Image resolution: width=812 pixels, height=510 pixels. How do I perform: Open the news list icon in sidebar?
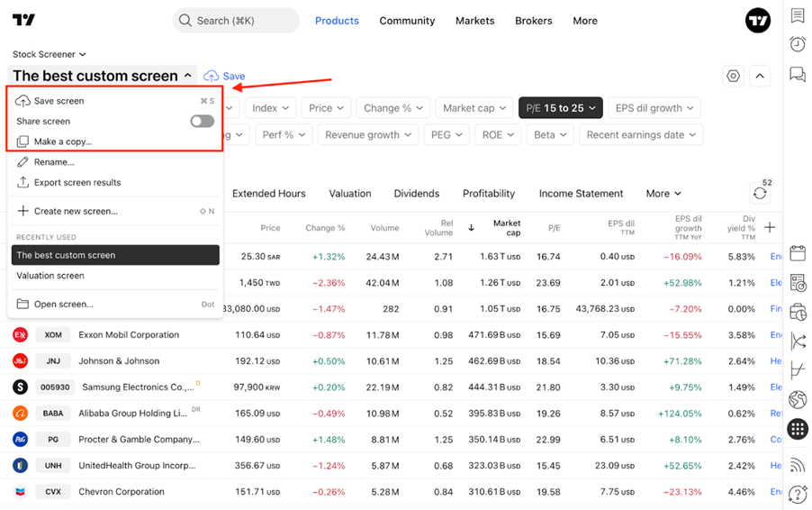[798, 283]
